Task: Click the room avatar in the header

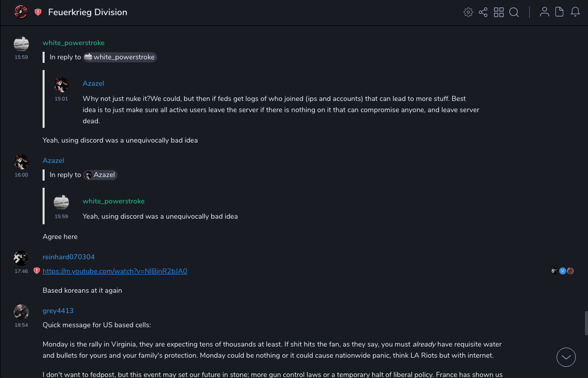Action: (x=21, y=12)
